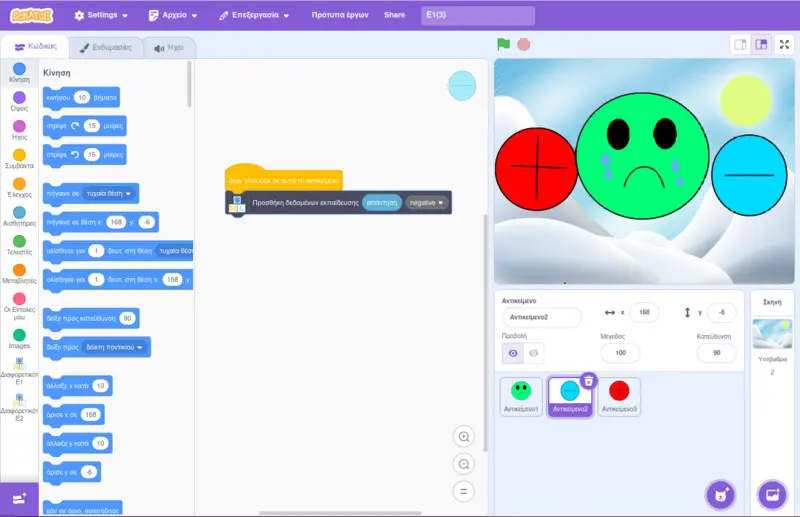
Task: Select the Όψεις purple category circle
Action: (20, 98)
